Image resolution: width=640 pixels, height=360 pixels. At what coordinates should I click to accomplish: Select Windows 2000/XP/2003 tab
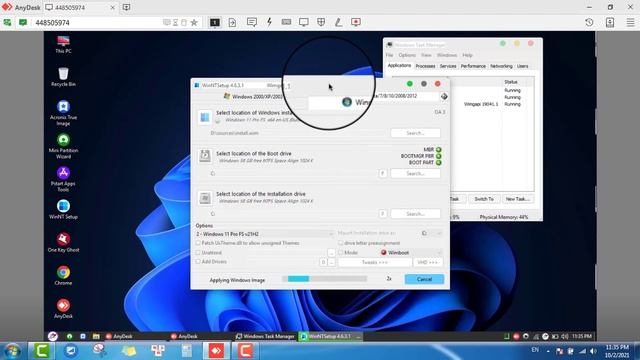click(x=253, y=96)
